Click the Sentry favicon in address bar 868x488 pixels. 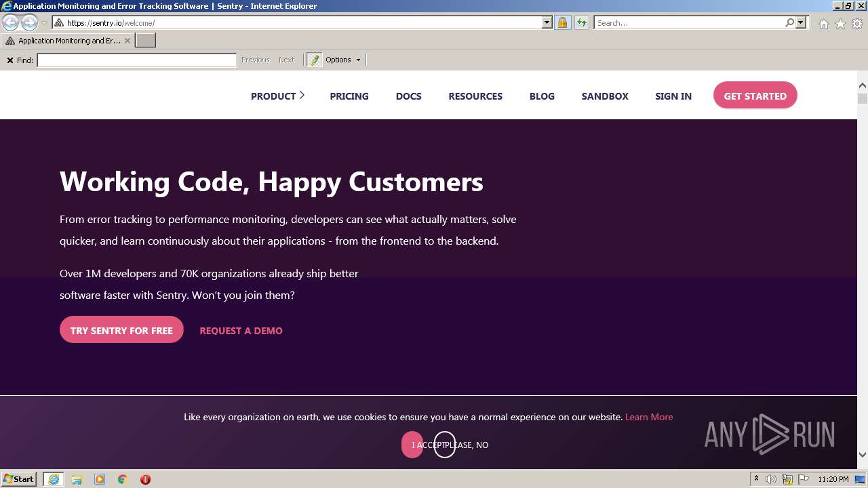59,22
